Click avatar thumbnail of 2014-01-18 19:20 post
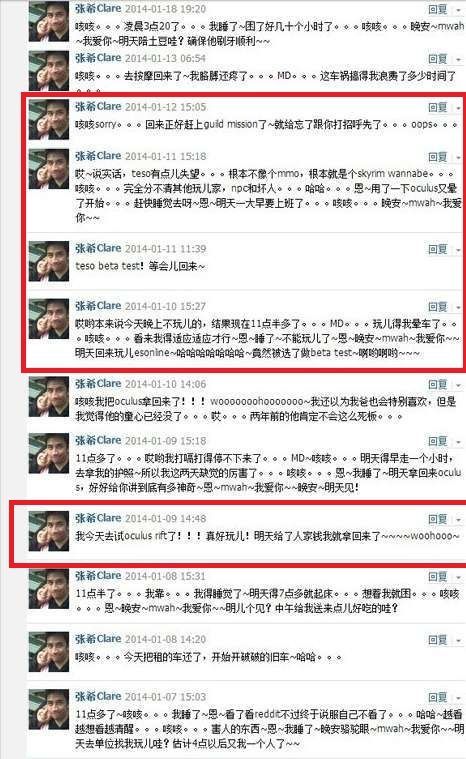 [48, 22]
